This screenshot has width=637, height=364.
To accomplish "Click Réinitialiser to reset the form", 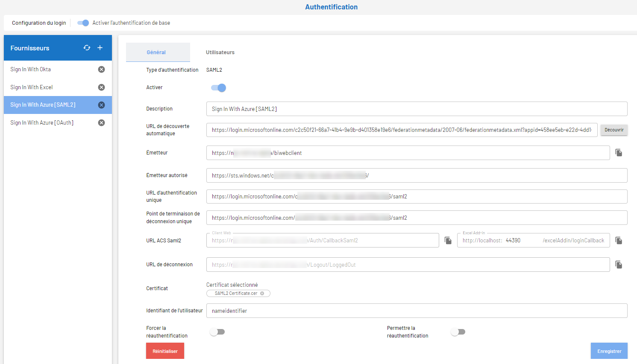I will coord(165,350).
